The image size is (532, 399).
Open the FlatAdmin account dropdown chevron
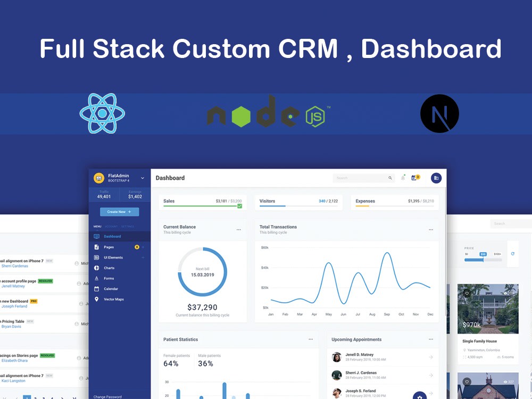pos(143,178)
